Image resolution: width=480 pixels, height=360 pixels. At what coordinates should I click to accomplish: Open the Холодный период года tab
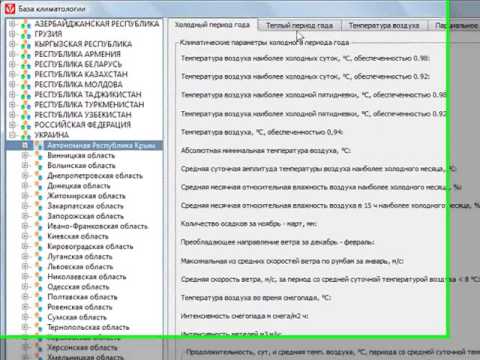point(212,25)
